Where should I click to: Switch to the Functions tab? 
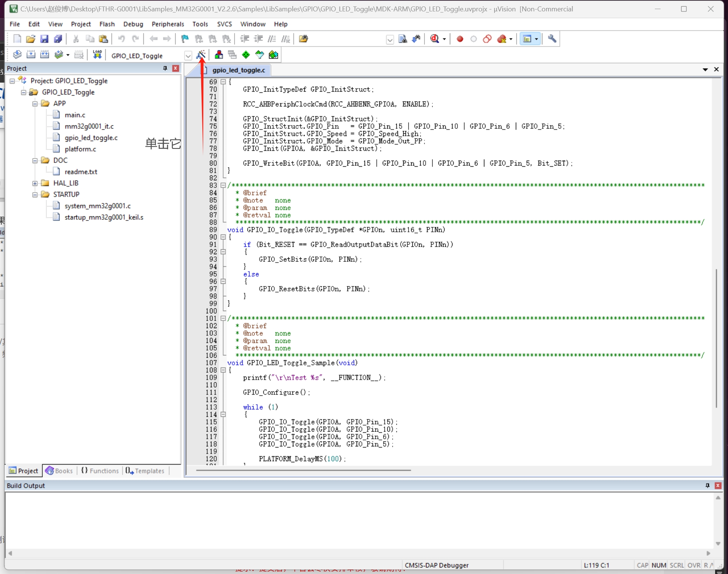(100, 471)
